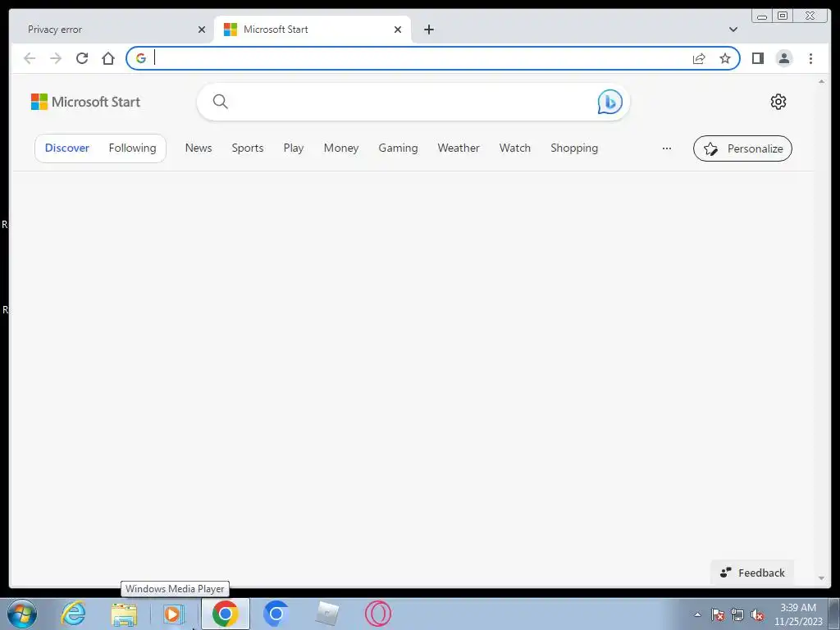The width and height of the screenshot is (840, 630).
Task: Click scrollbar up arrow
Action: click(x=821, y=81)
